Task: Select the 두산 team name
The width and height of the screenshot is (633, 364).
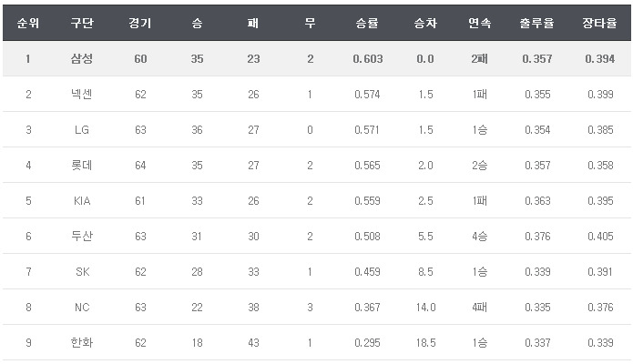Action: click(82, 237)
